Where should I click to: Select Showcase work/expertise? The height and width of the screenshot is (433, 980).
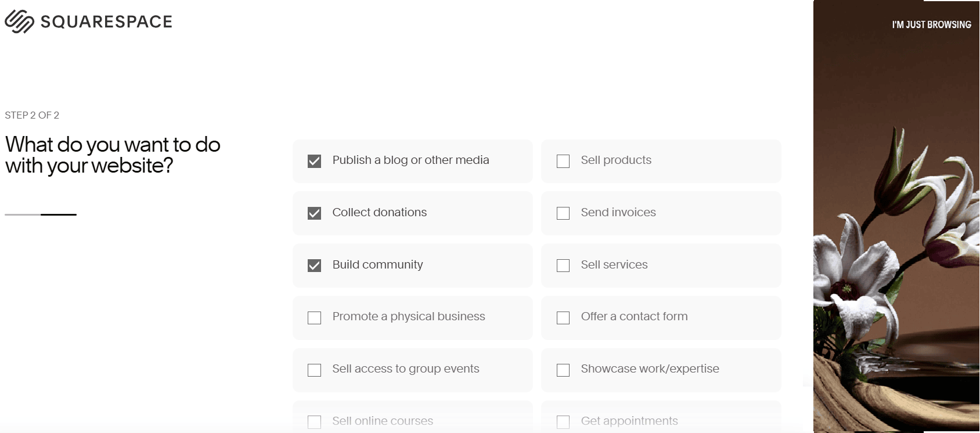(x=563, y=370)
